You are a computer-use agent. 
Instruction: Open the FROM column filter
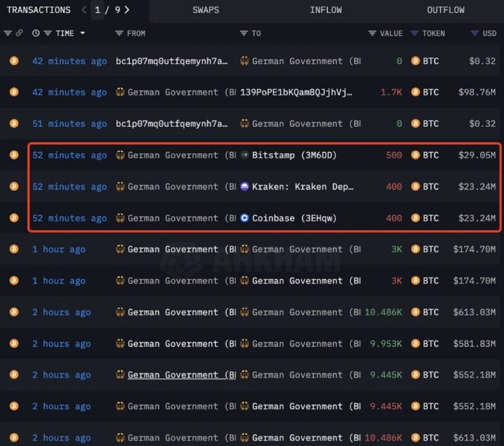point(119,33)
